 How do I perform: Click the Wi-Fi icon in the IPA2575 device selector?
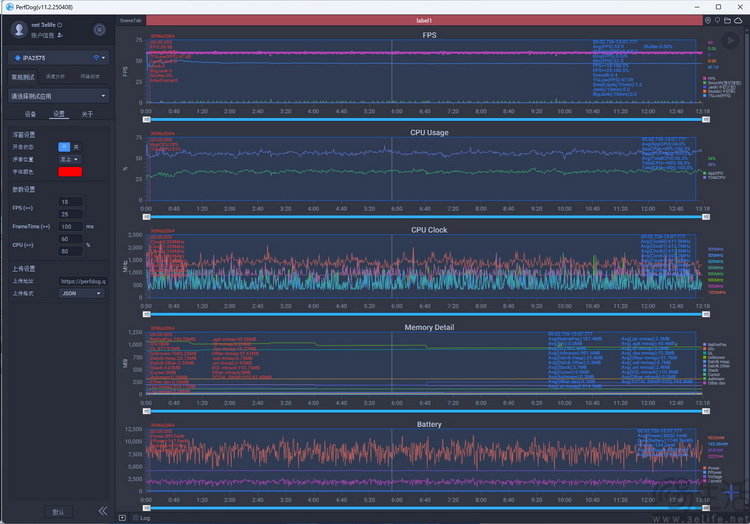96,58
